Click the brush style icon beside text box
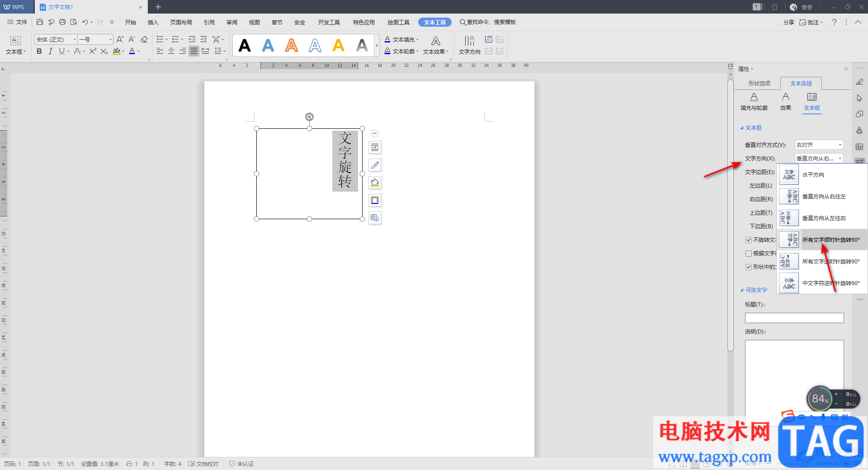The image size is (868, 470). point(375,165)
